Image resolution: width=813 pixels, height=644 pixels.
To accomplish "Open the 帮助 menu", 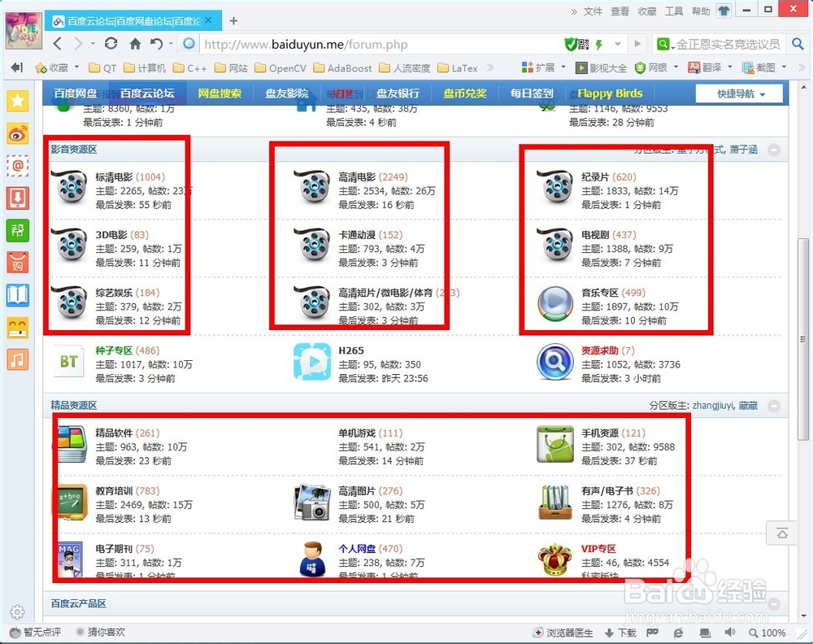I will coord(701,11).
